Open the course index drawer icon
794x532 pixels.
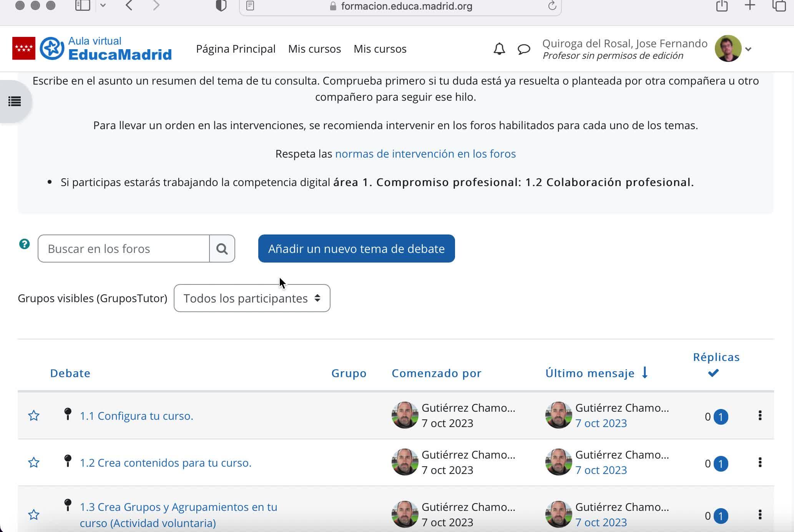pos(15,101)
